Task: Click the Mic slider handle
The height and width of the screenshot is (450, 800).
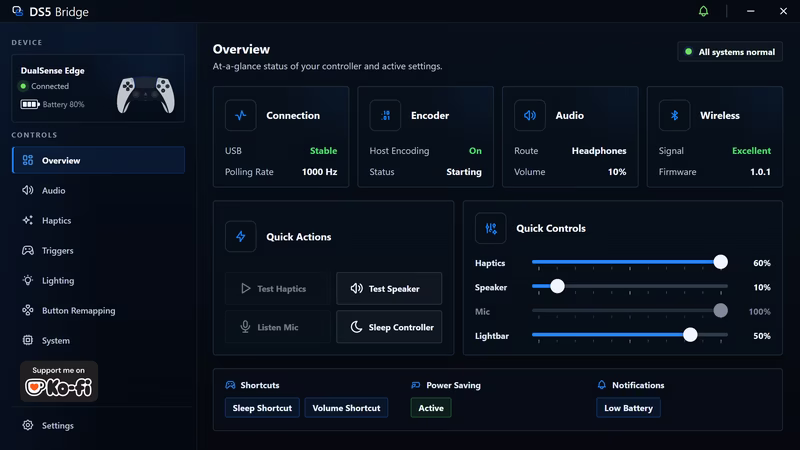Action: click(720, 311)
